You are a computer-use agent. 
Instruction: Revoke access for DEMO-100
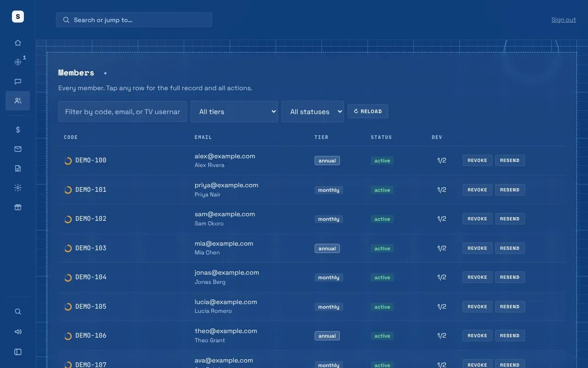(x=477, y=160)
